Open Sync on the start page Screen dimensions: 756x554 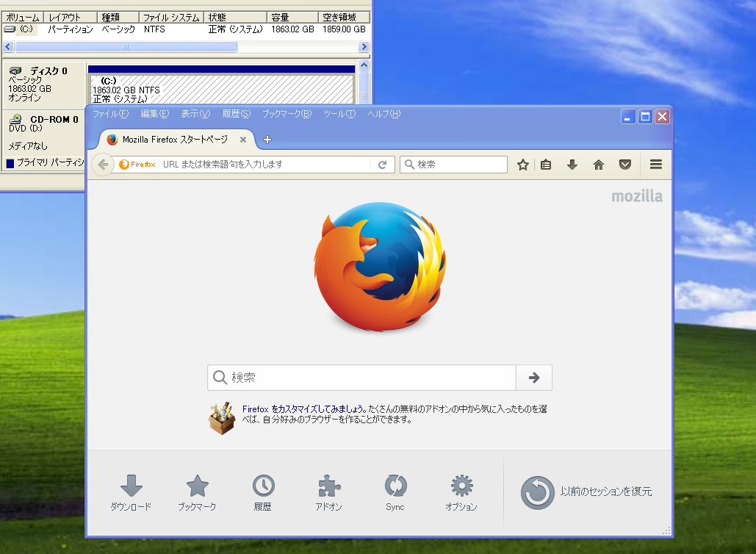pos(395,492)
